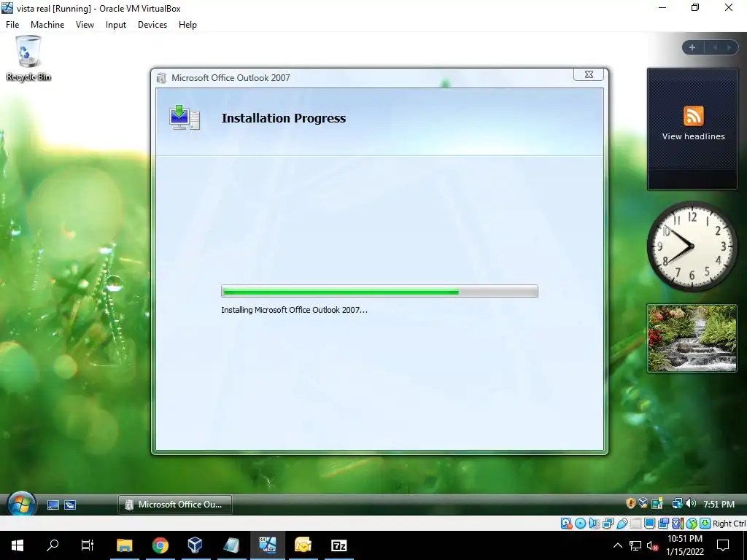Click the Vista Start orb
This screenshot has width=747, height=560.
pyautogui.click(x=21, y=504)
